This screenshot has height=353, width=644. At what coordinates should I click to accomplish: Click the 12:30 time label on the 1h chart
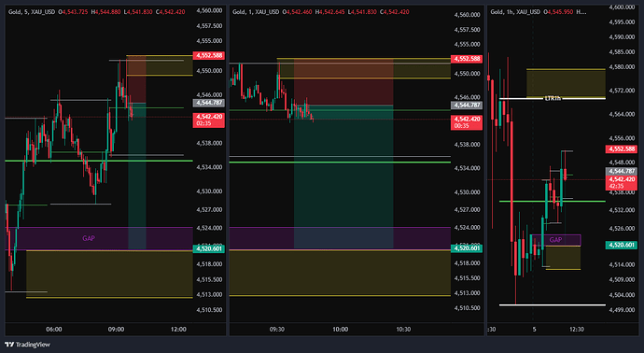point(577,329)
